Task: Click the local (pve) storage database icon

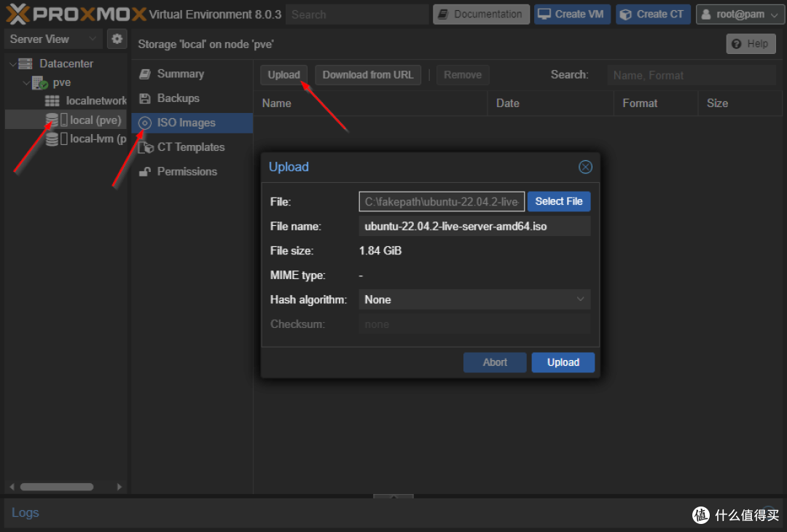Action: point(52,120)
